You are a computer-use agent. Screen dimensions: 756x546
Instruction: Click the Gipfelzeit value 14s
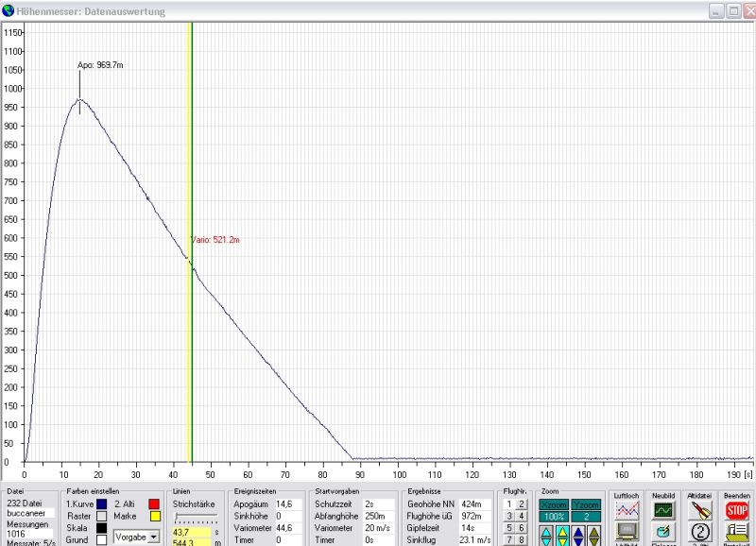point(475,528)
